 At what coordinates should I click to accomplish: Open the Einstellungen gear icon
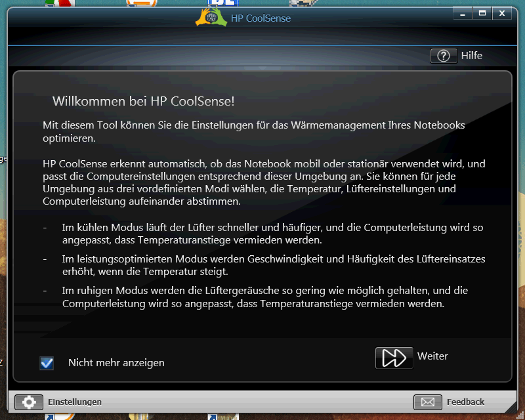[x=29, y=402]
